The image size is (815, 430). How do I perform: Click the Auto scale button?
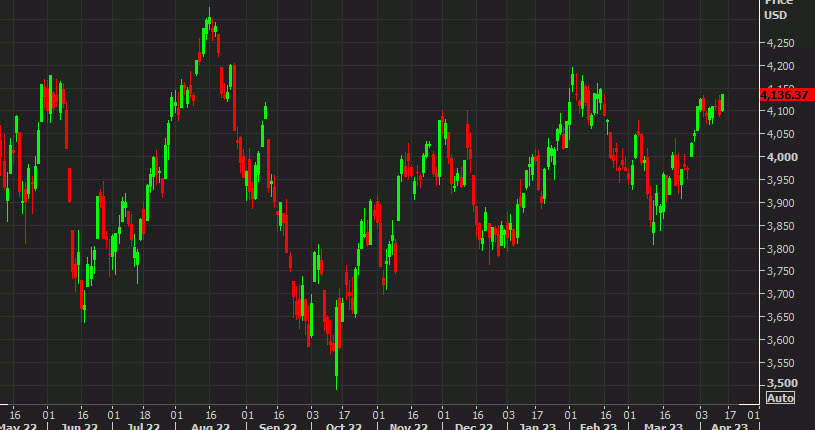780,398
